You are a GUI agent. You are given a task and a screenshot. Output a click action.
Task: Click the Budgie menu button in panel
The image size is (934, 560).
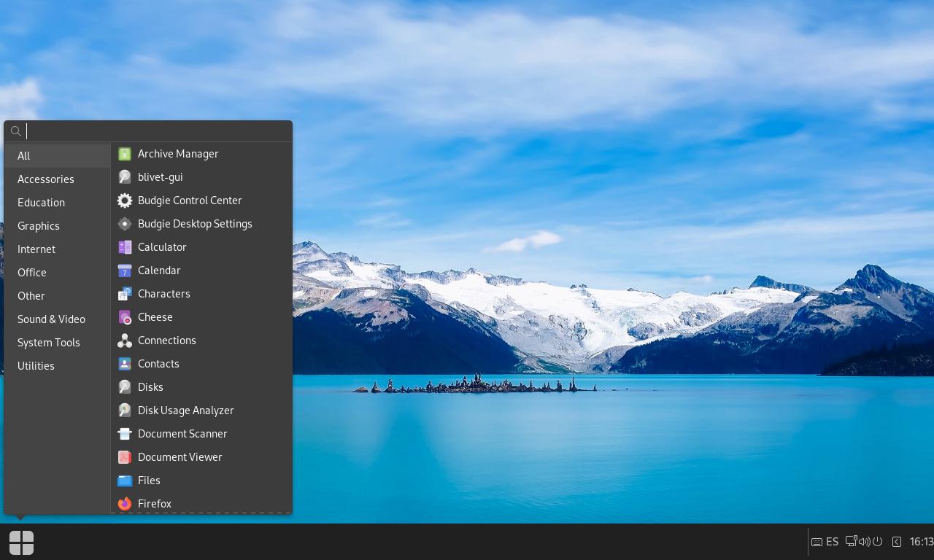coord(21,542)
